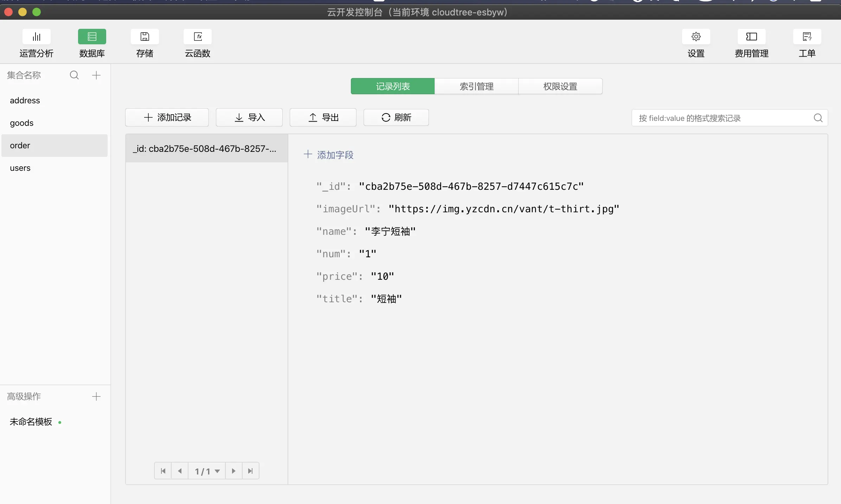
Task: Open the 费用管理 billing icon
Action: pos(751,37)
